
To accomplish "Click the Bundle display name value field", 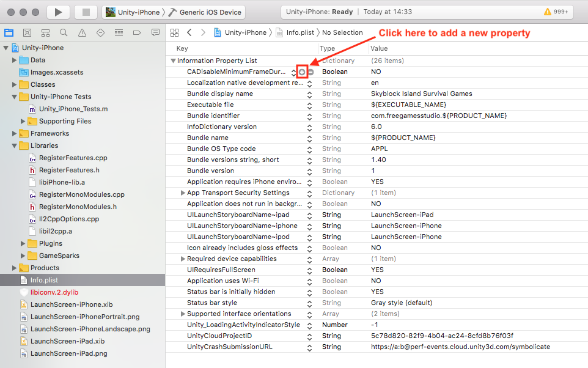I will (422, 94).
